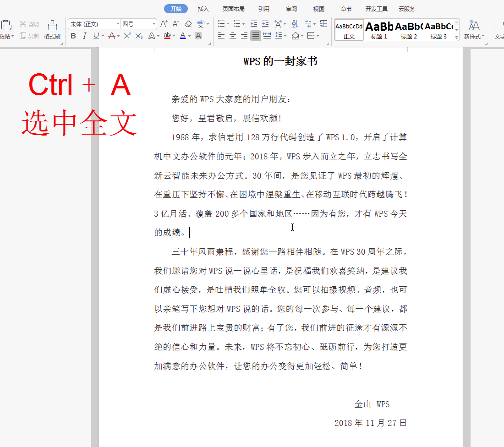The width and height of the screenshot is (504, 447).
Task: Expand the styles gallery more button
Action: [456, 37]
